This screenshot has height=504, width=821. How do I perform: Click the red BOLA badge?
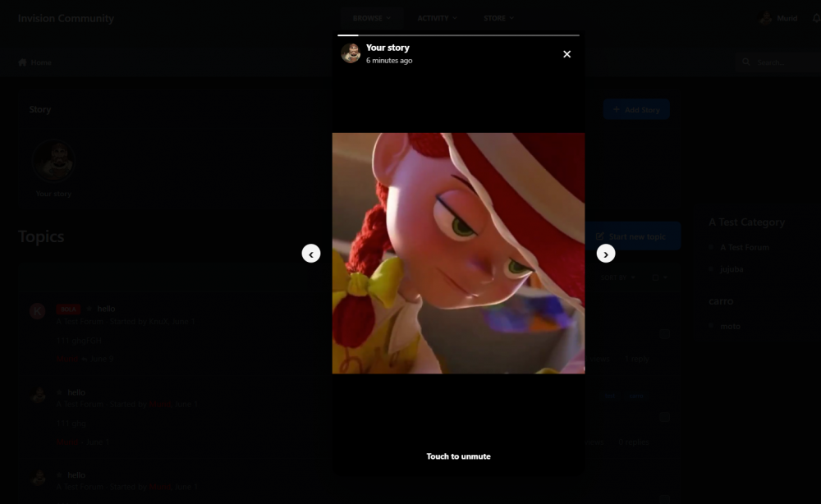[x=68, y=309]
